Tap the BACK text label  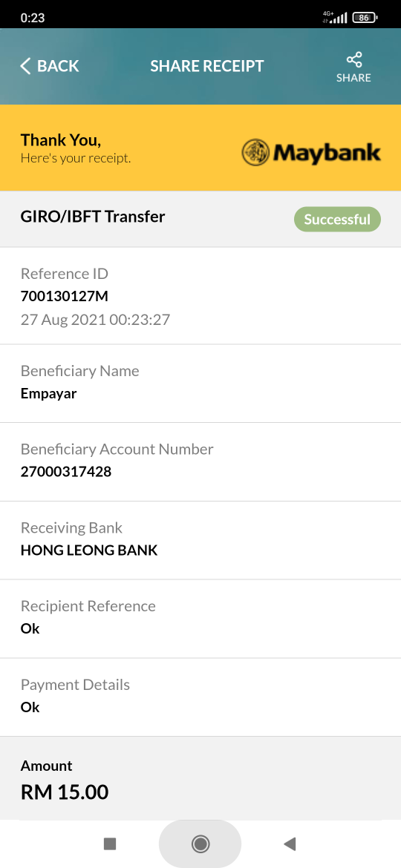(x=58, y=66)
